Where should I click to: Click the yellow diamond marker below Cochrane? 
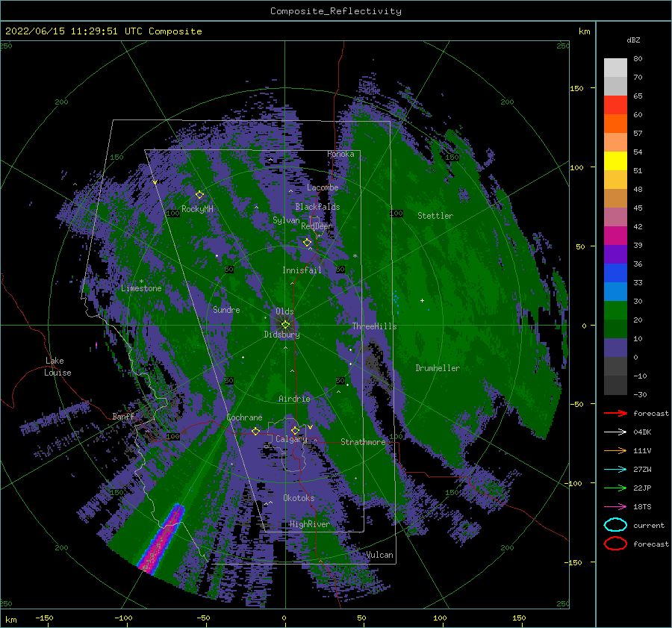click(255, 431)
